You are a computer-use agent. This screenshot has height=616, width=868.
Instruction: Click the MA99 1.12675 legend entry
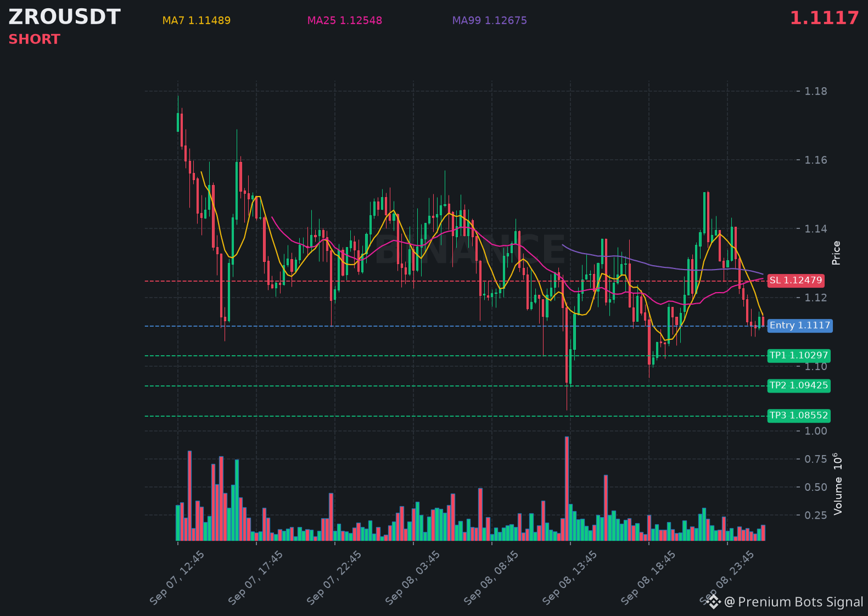point(490,20)
